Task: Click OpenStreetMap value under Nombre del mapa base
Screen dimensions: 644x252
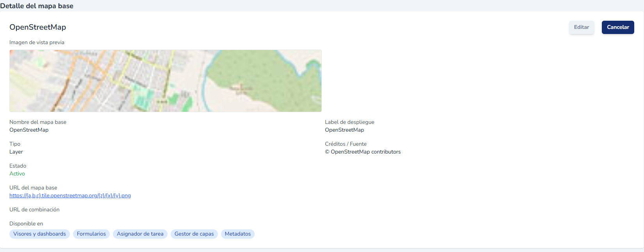Action: coord(29,130)
